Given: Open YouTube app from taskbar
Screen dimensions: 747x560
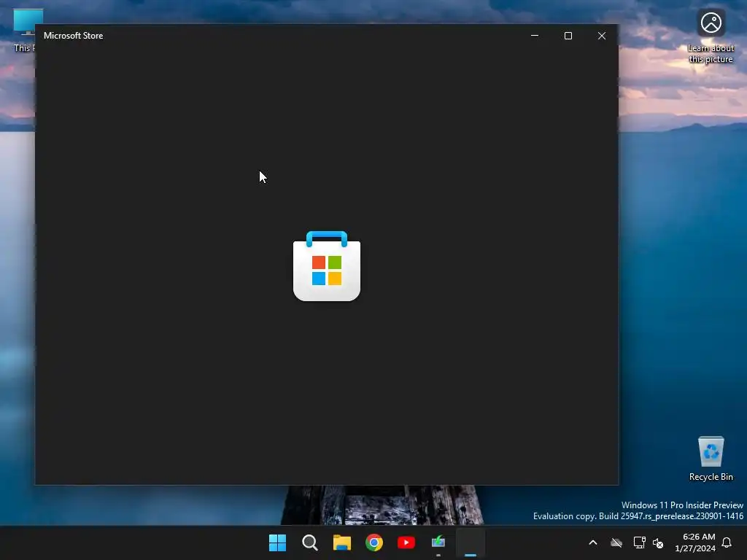Looking at the screenshot, I should click(x=406, y=542).
